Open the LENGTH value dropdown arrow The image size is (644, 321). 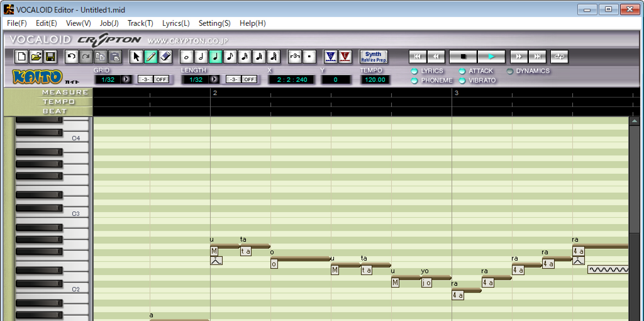214,80
